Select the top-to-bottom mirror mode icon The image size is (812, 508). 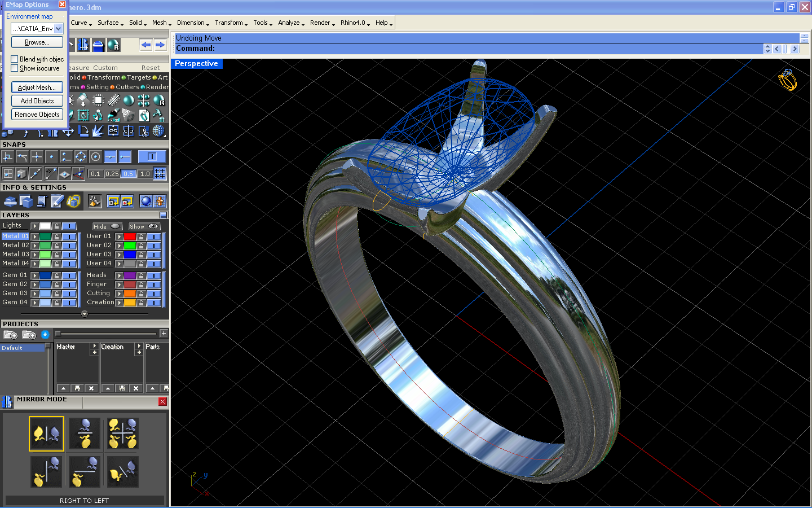click(85, 433)
